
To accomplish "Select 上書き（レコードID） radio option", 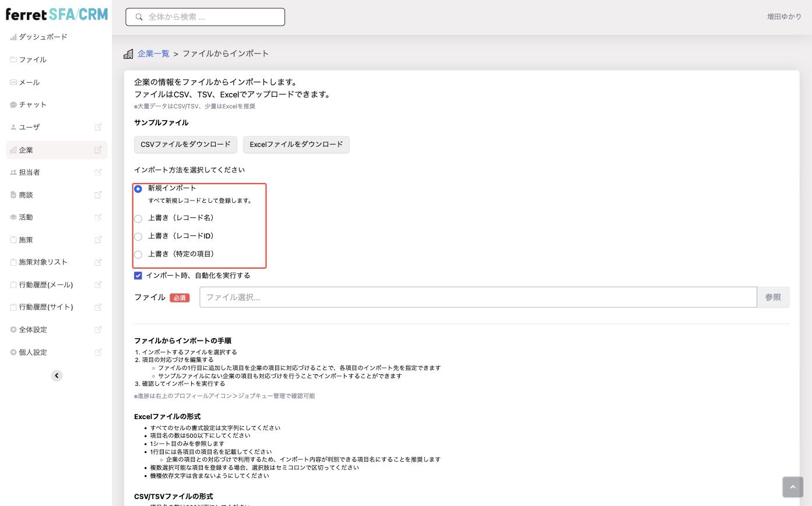I will [x=138, y=237].
